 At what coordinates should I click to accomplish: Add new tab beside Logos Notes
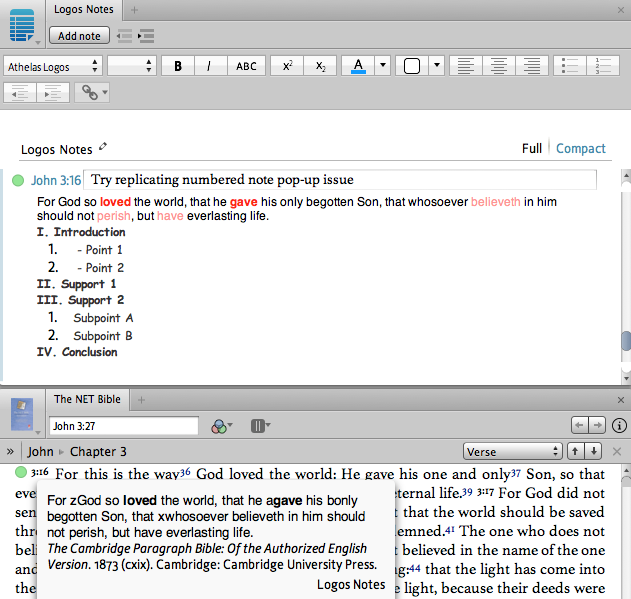tap(134, 10)
